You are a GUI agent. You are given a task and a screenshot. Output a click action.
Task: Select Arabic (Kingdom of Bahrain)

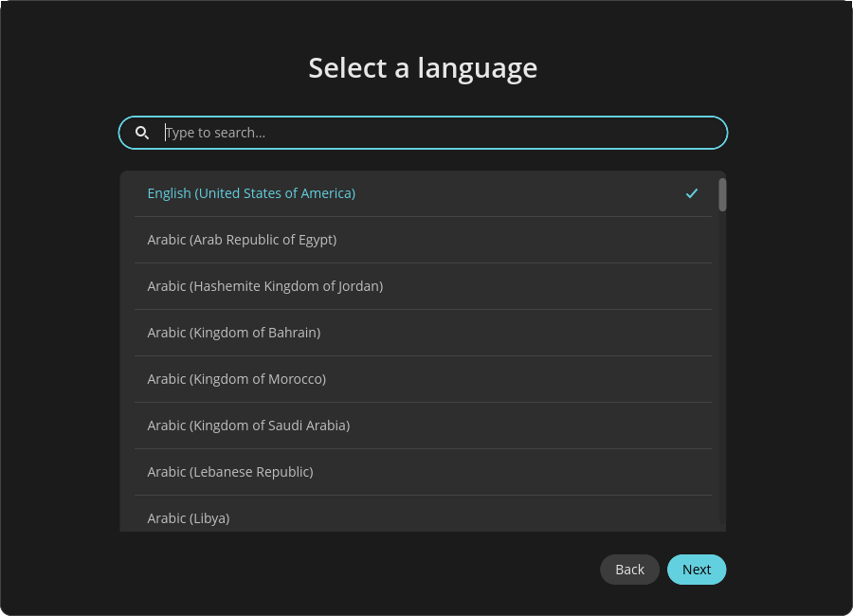(233, 333)
